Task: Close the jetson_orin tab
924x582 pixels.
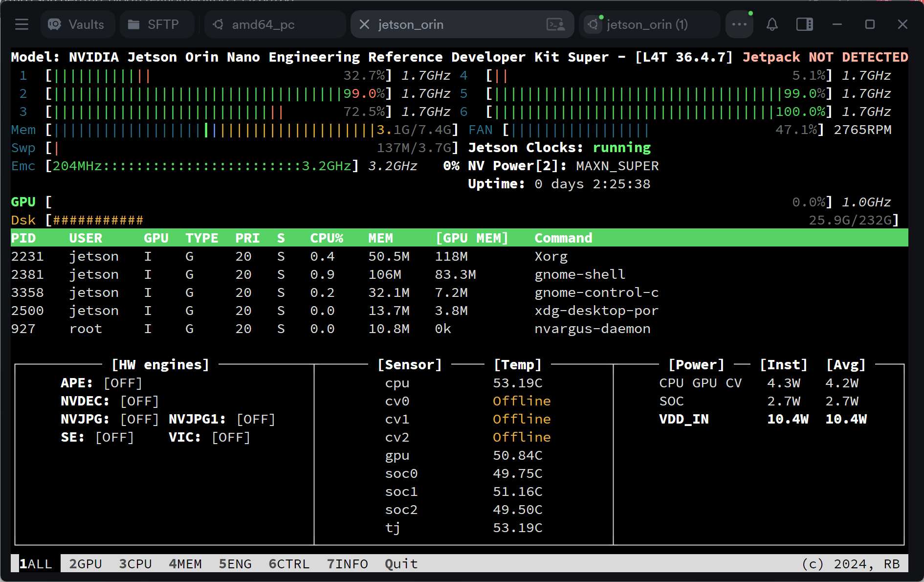Action: (364, 24)
